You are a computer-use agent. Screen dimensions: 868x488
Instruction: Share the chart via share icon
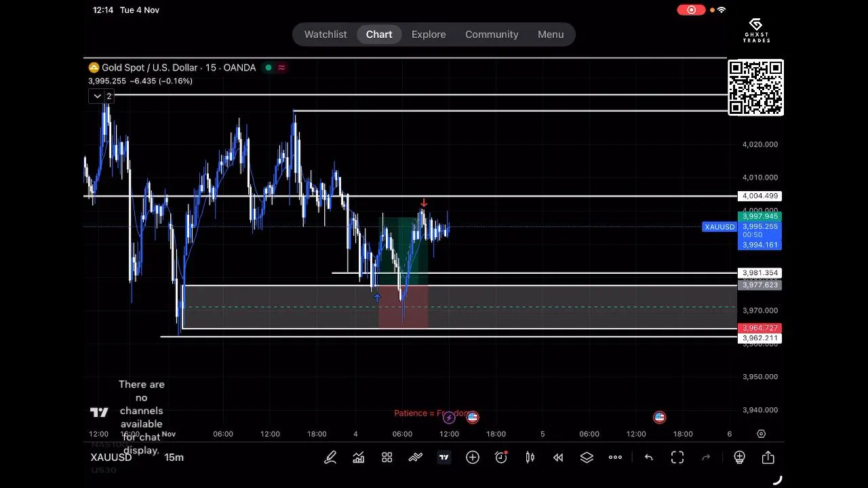(x=768, y=457)
